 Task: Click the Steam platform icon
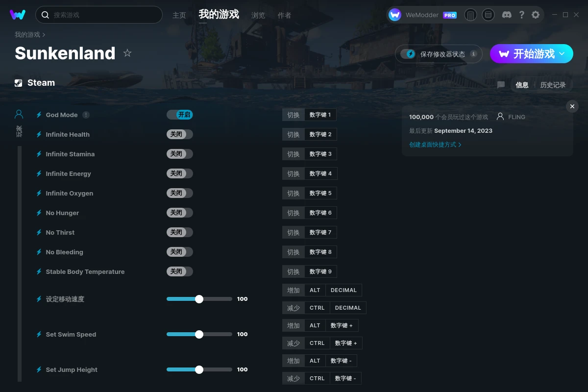click(19, 83)
